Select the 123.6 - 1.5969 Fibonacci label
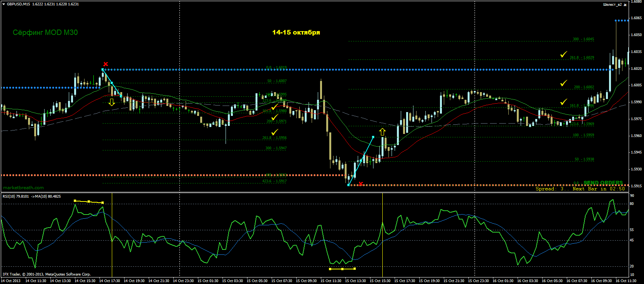644x284 pixels. (582, 124)
